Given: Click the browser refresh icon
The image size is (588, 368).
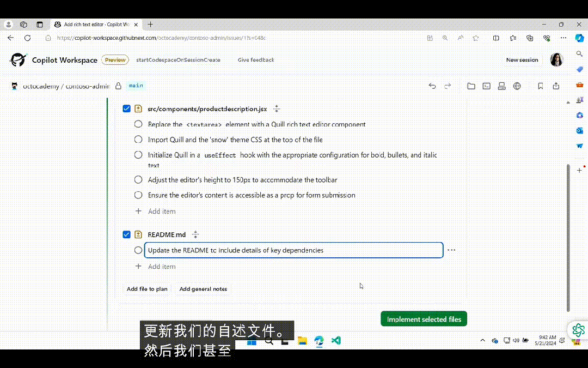Looking at the screenshot, I should click(27, 38).
